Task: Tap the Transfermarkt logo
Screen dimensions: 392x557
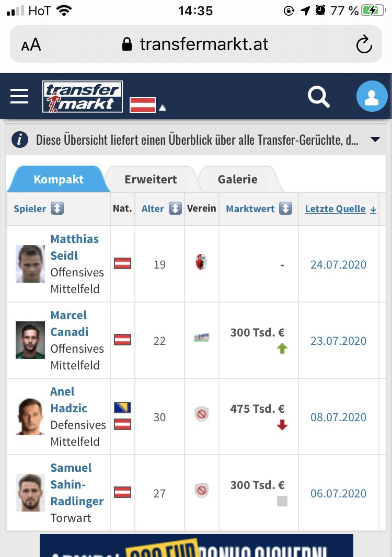Action: click(83, 97)
